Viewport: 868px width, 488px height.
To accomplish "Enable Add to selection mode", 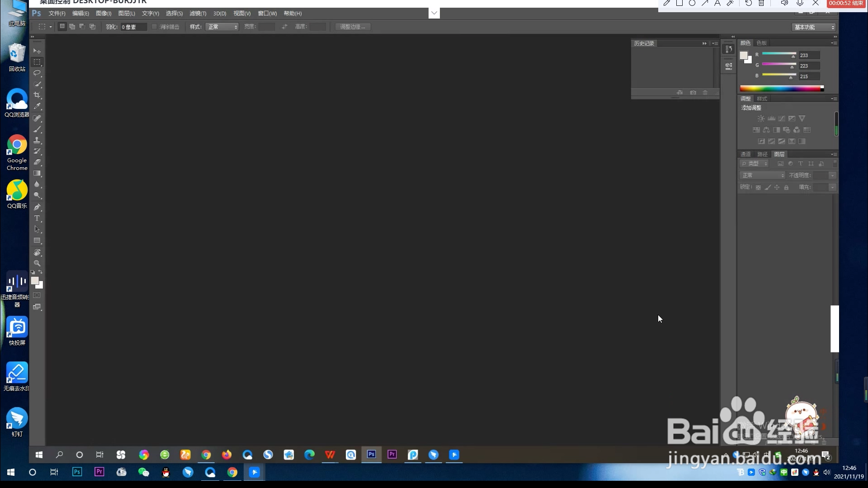I will click(x=72, y=27).
